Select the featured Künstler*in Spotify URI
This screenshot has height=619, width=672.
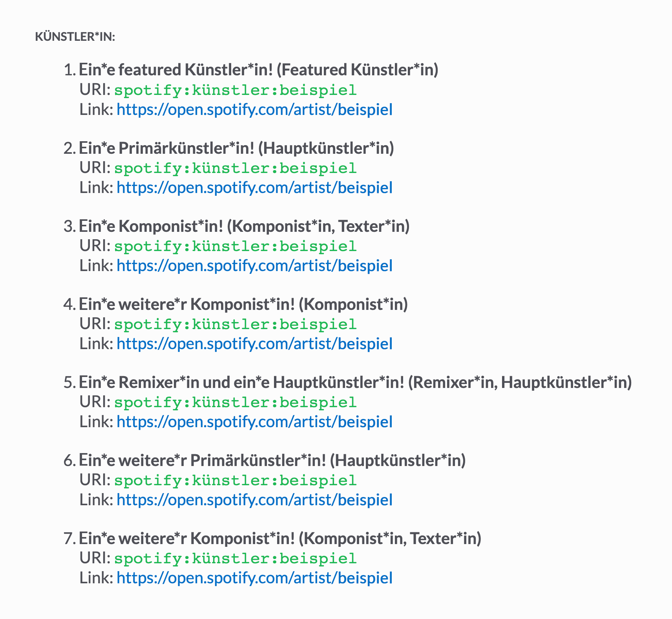coord(236,90)
